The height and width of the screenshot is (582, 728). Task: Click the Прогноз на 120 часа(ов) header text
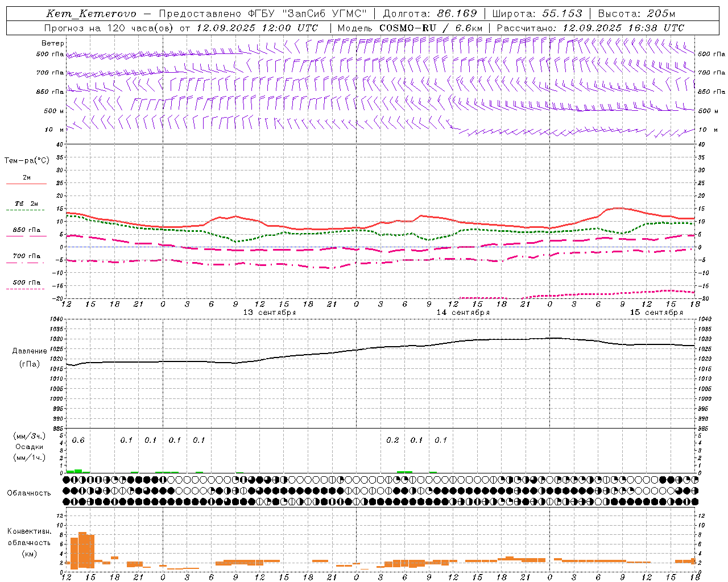[x=109, y=28]
